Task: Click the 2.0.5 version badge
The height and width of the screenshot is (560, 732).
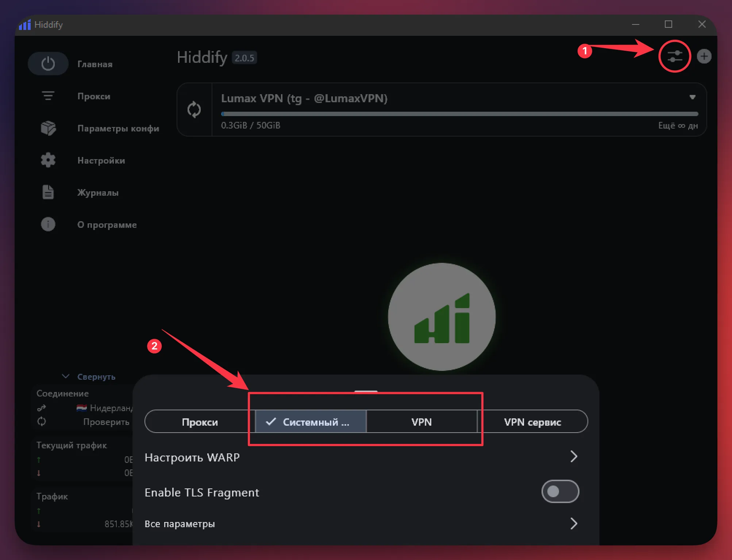Action: point(244,58)
